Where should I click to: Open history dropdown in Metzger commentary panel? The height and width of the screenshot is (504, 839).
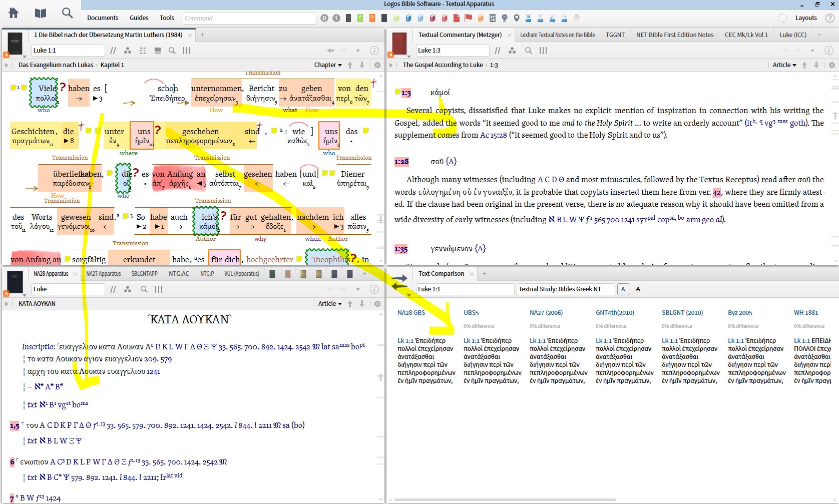tap(812, 51)
